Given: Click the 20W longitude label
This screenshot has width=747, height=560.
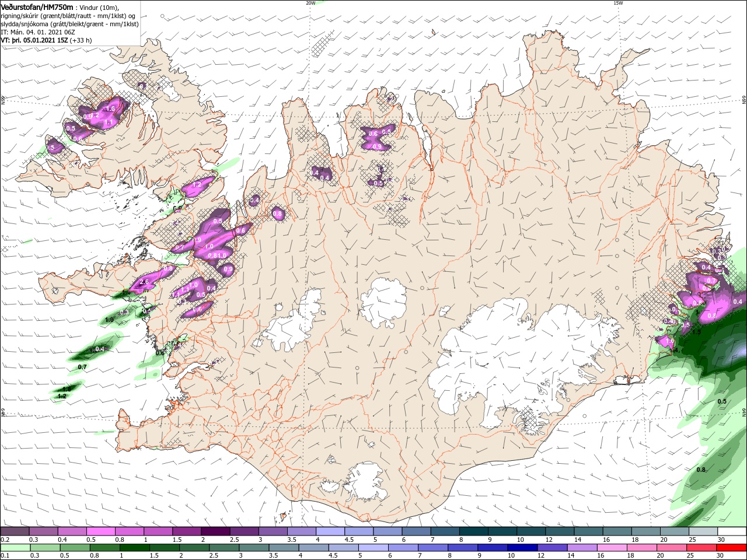Looking at the screenshot, I should click(310, 3).
